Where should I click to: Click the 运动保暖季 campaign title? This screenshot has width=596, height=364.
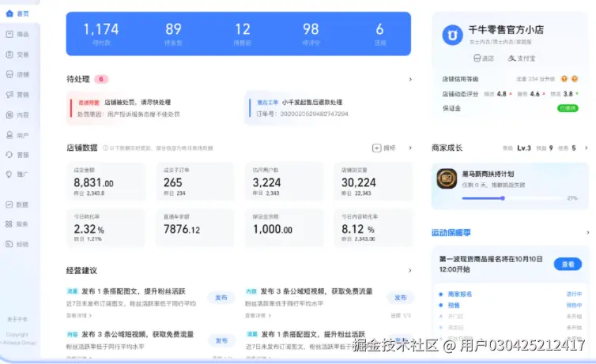(x=451, y=232)
